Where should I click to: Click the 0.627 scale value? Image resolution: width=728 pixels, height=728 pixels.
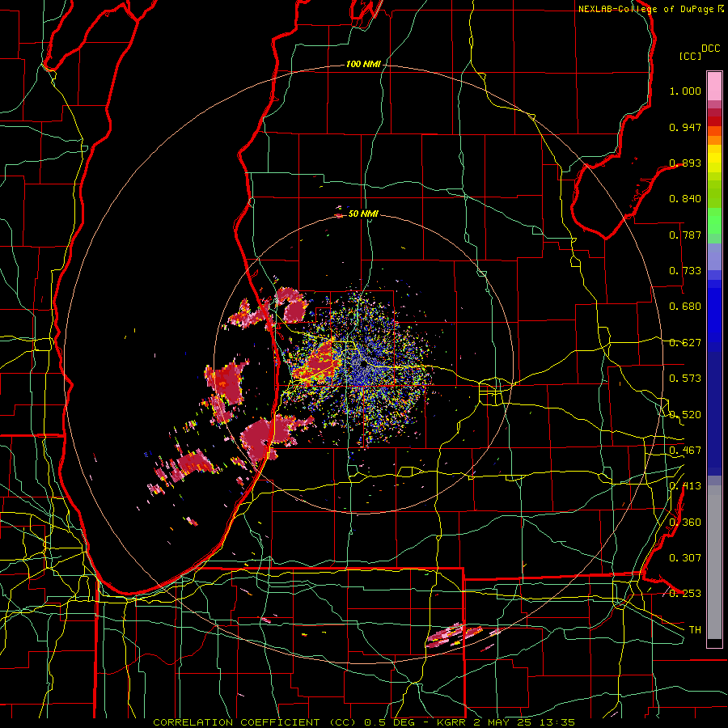click(x=685, y=343)
